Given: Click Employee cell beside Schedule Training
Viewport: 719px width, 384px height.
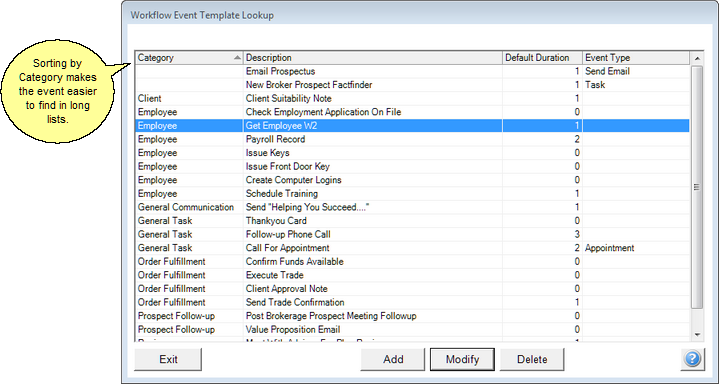Looking at the screenshot, I should point(189,194).
